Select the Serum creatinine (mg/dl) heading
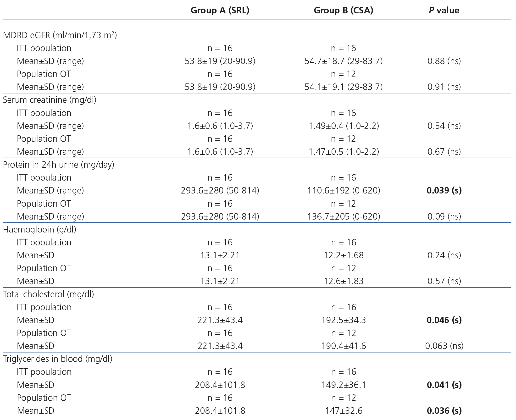The width and height of the screenshot is (516, 420). click(x=50, y=100)
